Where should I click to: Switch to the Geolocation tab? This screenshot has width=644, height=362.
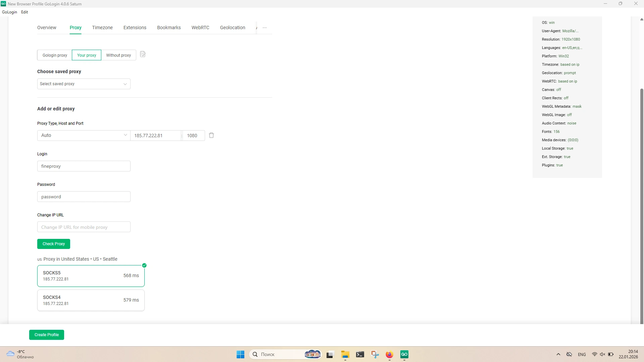pos(233,28)
